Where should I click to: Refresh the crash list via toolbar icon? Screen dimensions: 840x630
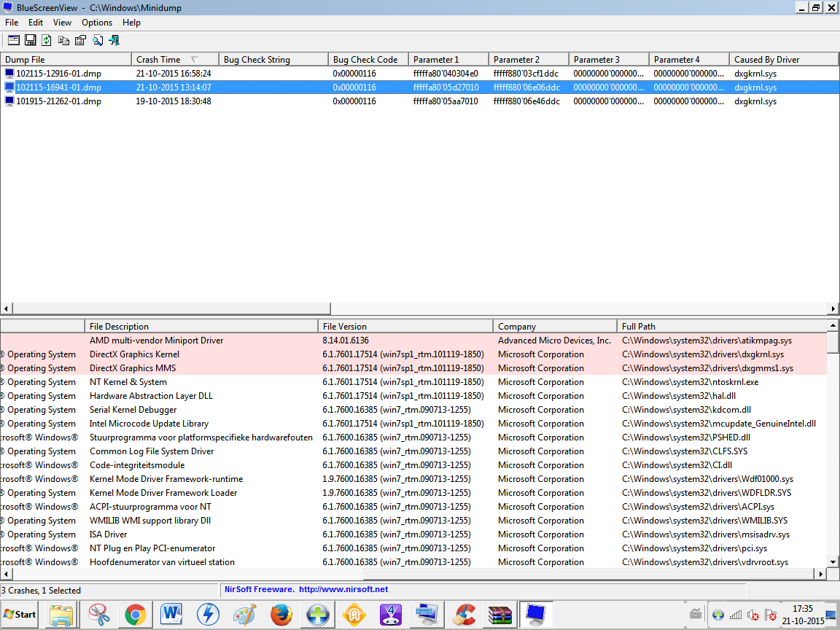(47, 40)
